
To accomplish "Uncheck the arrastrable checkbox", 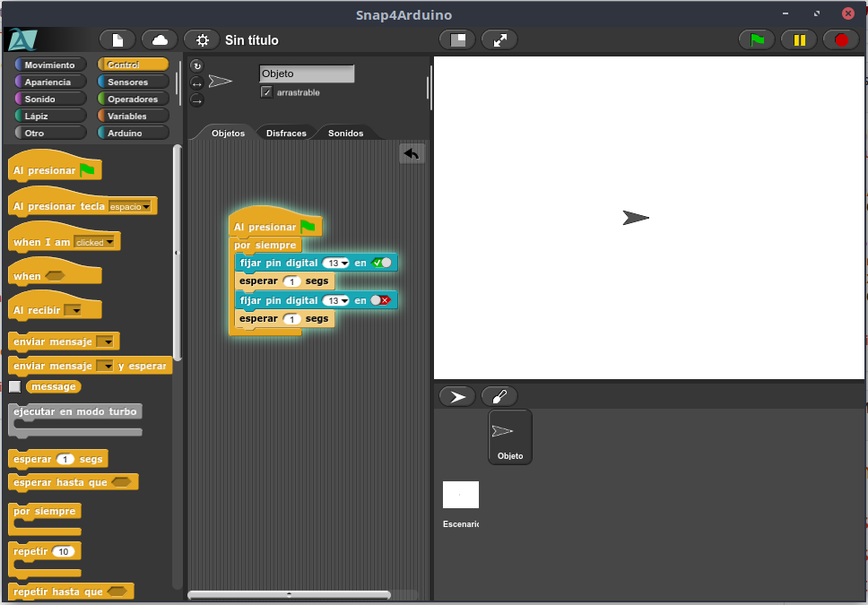I will 266,92.
